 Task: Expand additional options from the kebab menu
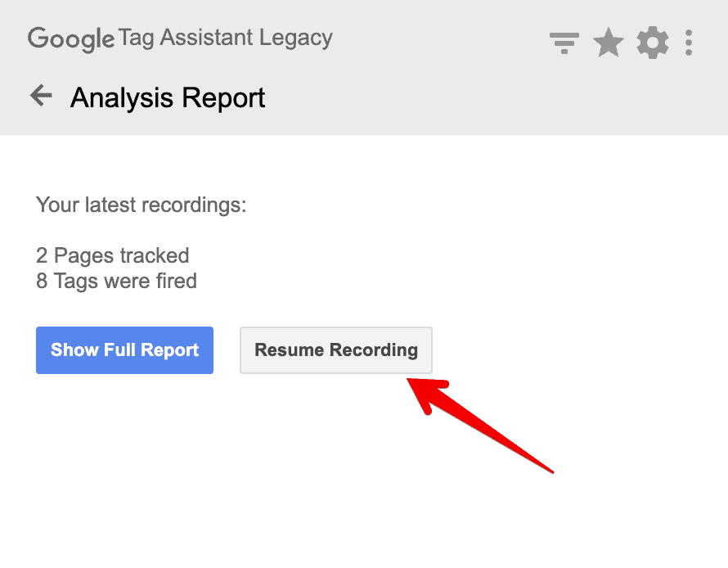689,43
